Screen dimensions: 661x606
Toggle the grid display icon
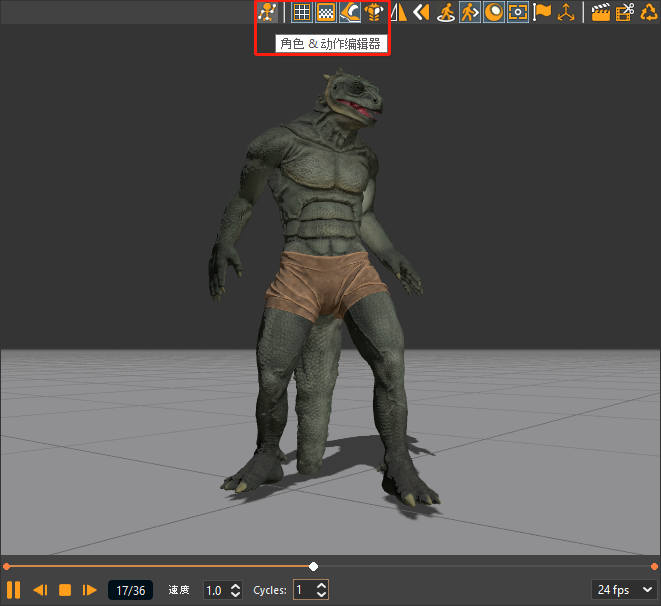pos(301,12)
